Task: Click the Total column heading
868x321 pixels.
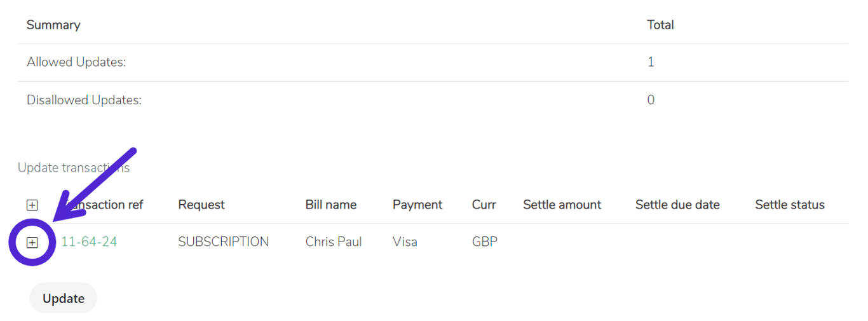Action: (660, 25)
